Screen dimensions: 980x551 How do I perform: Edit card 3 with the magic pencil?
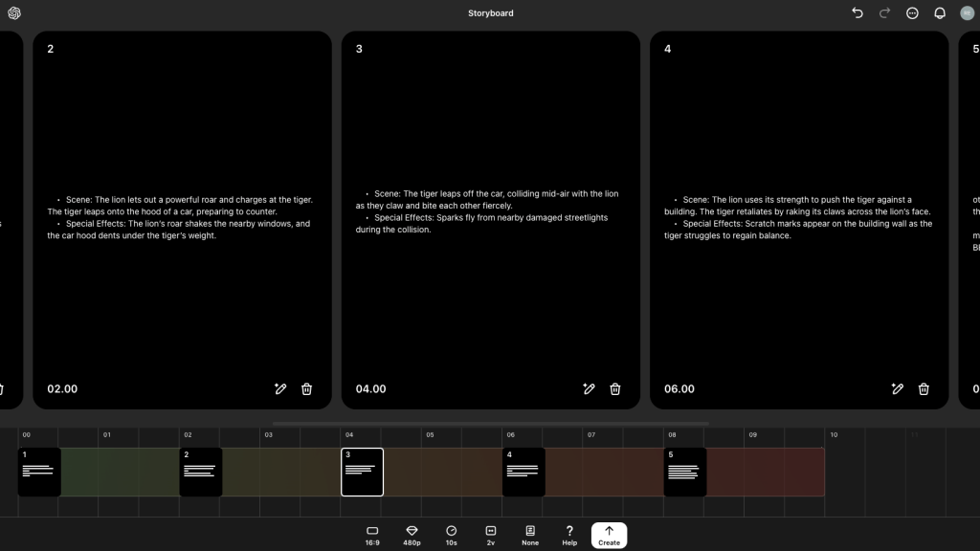point(589,388)
